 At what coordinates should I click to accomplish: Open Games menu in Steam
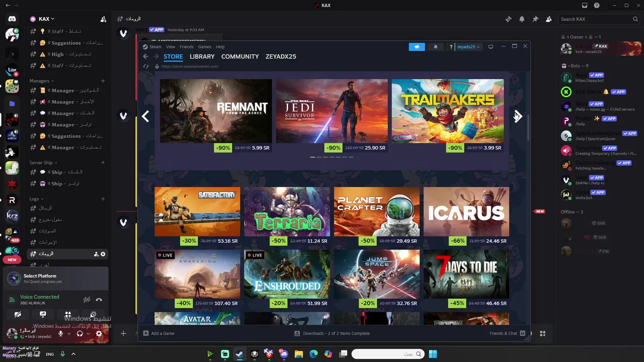point(204,47)
